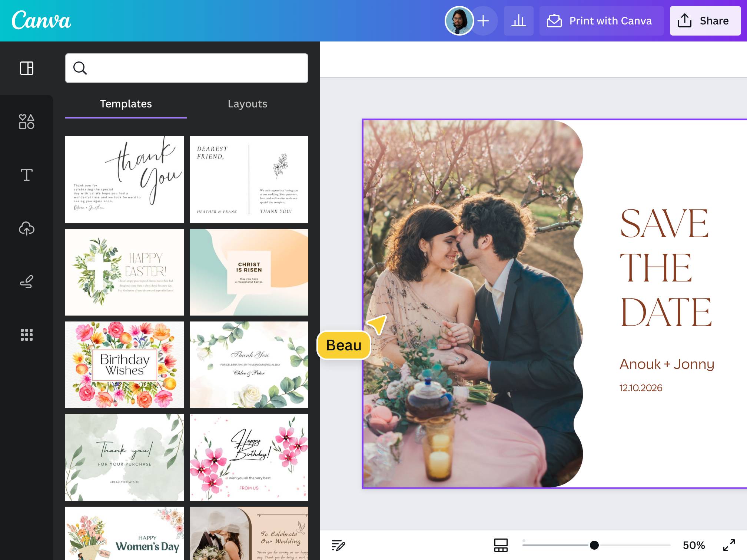Open the Uploads panel
This screenshot has height=560, width=747.
tap(26, 229)
